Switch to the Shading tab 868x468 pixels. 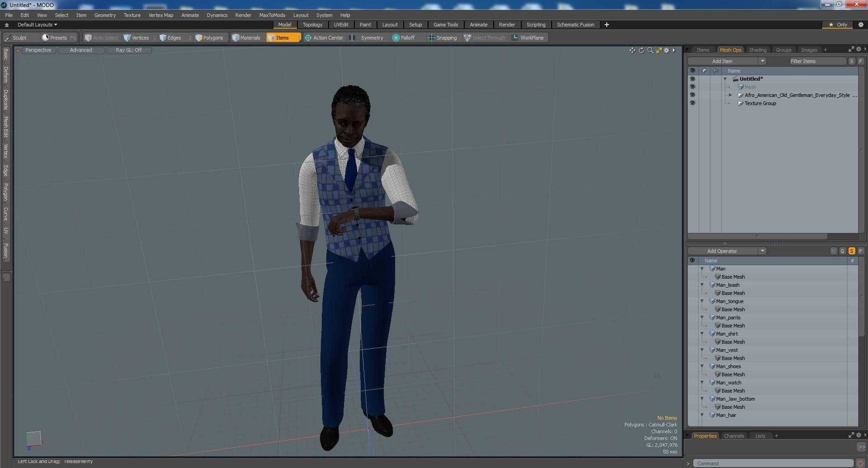coord(758,50)
